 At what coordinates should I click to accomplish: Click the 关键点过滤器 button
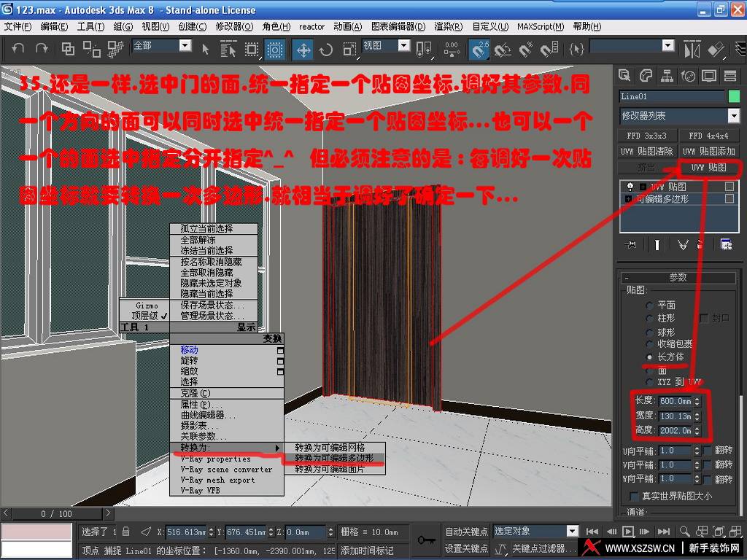click(543, 548)
